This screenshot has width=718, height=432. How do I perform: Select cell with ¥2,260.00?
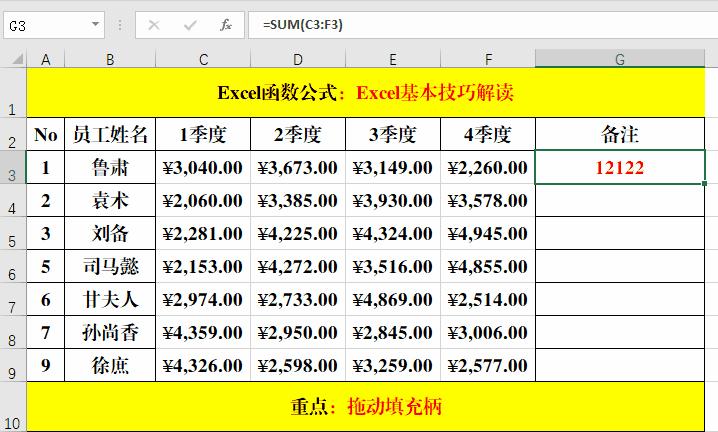pos(488,167)
